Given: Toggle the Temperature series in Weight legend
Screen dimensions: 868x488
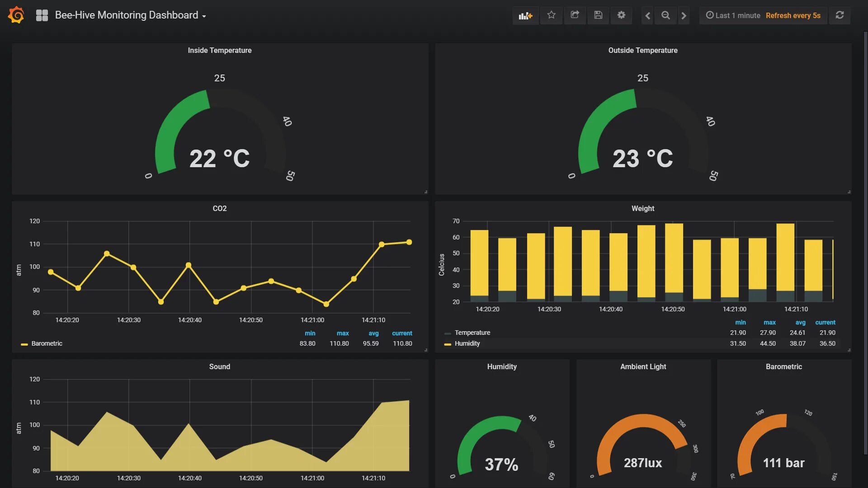Looking at the screenshot, I should [472, 333].
